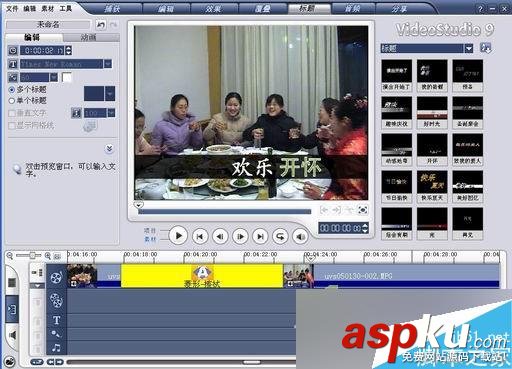Click the round icon at bottom-left corner
Screen dimensions: 512x369
click(10, 361)
